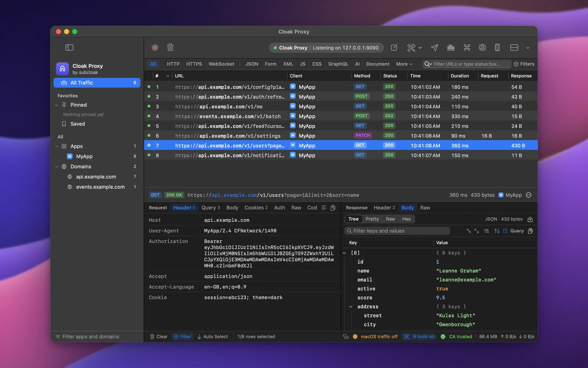This screenshot has width=588, height=368.
Task: Collapse the Apps group in the sidebar
Action: [57, 146]
